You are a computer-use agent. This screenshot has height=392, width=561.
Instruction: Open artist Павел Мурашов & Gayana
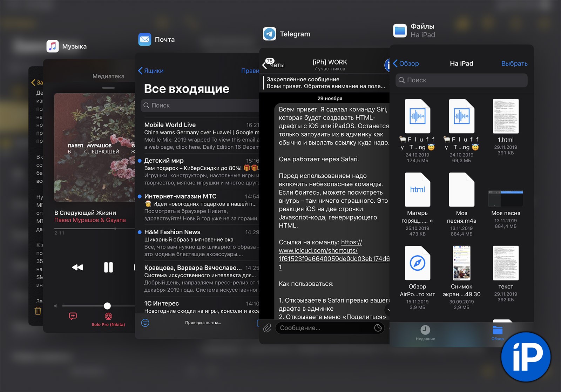pos(90,220)
